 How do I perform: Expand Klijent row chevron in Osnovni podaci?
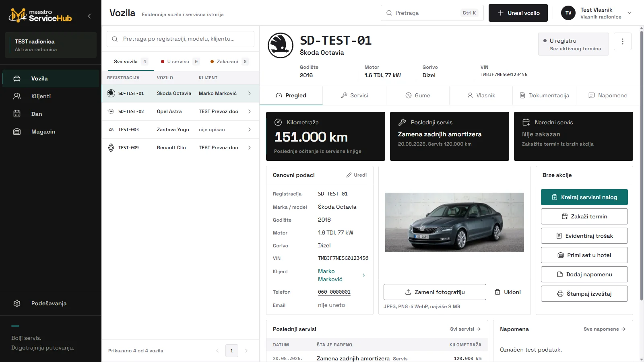(x=364, y=275)
